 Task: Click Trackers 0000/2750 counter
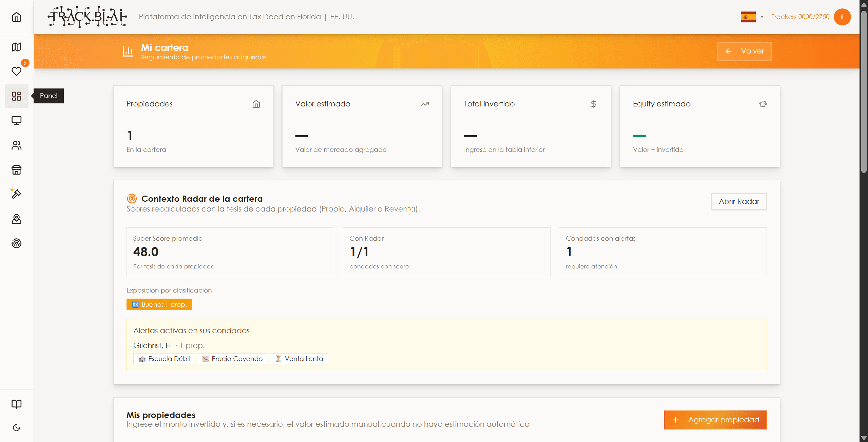click(800, 17)
